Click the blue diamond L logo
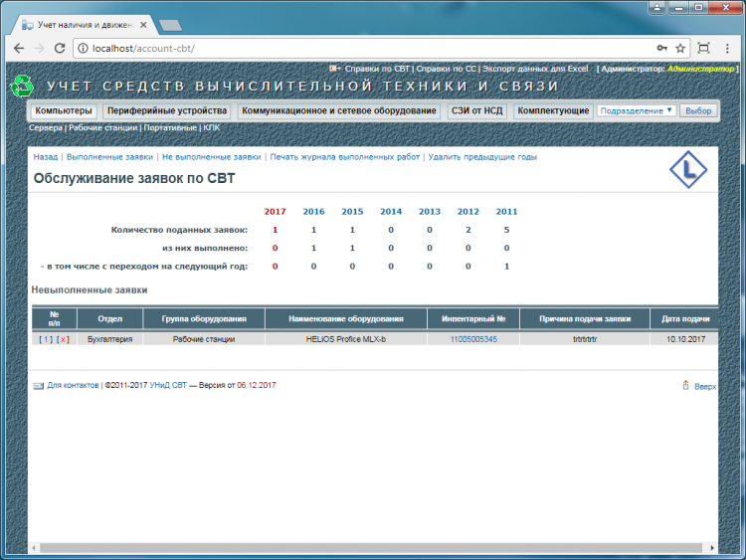746x560 pixels. click(688, 169)
